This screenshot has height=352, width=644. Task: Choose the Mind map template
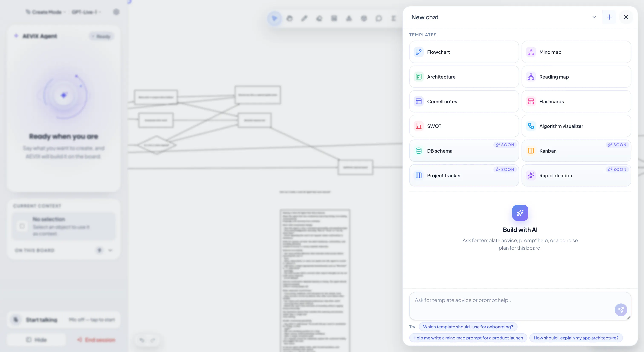click(576, 52)
